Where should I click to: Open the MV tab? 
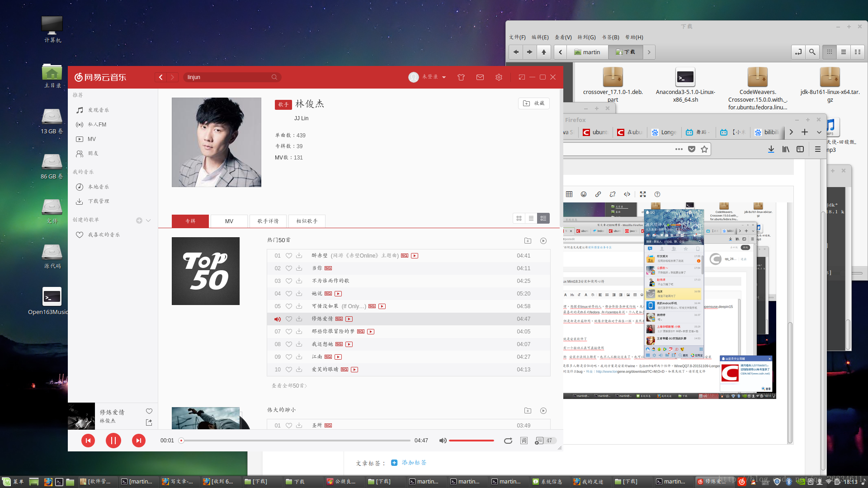click(229, 221)
